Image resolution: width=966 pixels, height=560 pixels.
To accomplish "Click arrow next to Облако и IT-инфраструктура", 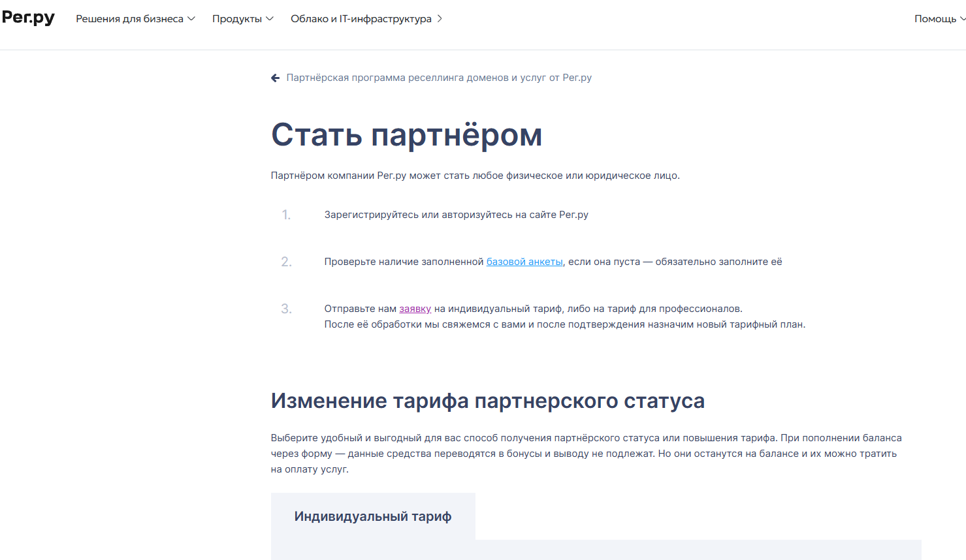I will [x=440, y=19].
